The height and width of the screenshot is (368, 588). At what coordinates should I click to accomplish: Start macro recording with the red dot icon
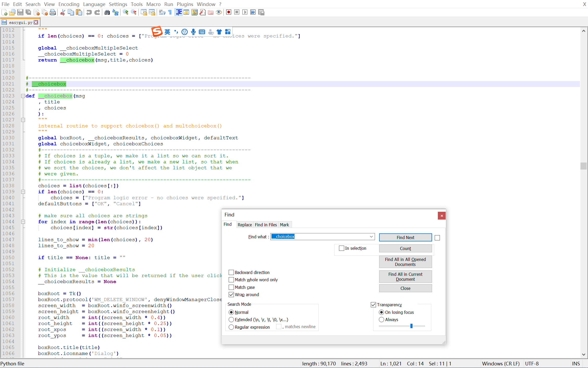(x=229, y=12)
